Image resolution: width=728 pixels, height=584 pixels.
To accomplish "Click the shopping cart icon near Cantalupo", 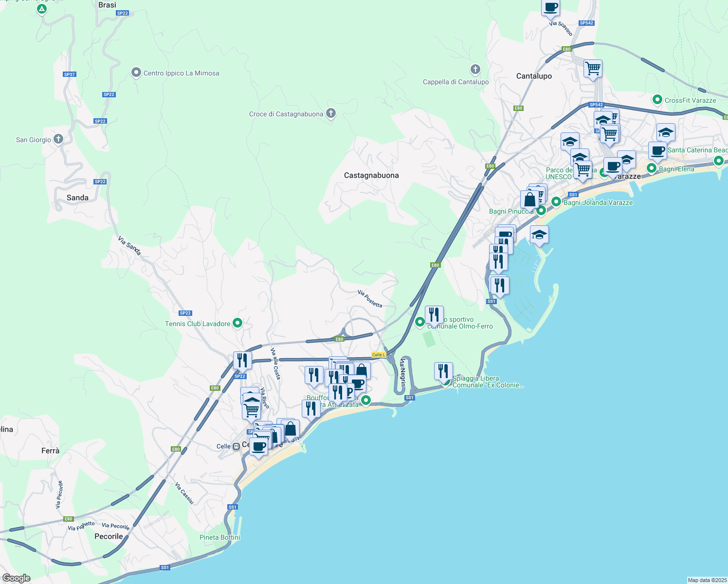I will coord(593,68).
